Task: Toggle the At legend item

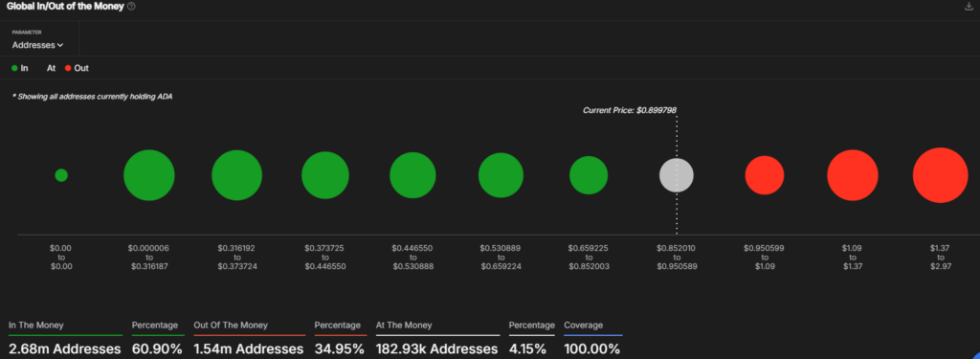Action: pos(52,68)
